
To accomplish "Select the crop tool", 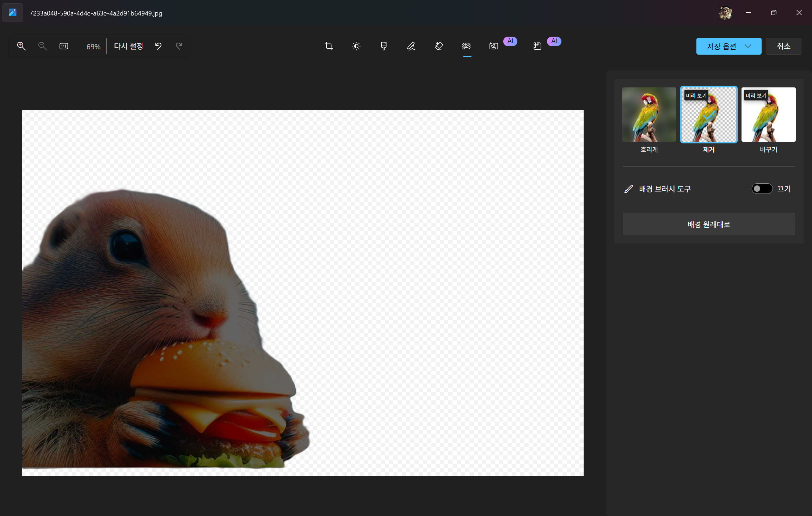I will [x=328, y=46].
